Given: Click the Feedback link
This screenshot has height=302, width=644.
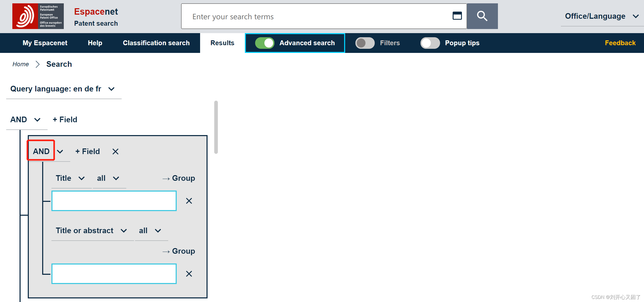Looking at the screenshot, I should coord(620,43).
